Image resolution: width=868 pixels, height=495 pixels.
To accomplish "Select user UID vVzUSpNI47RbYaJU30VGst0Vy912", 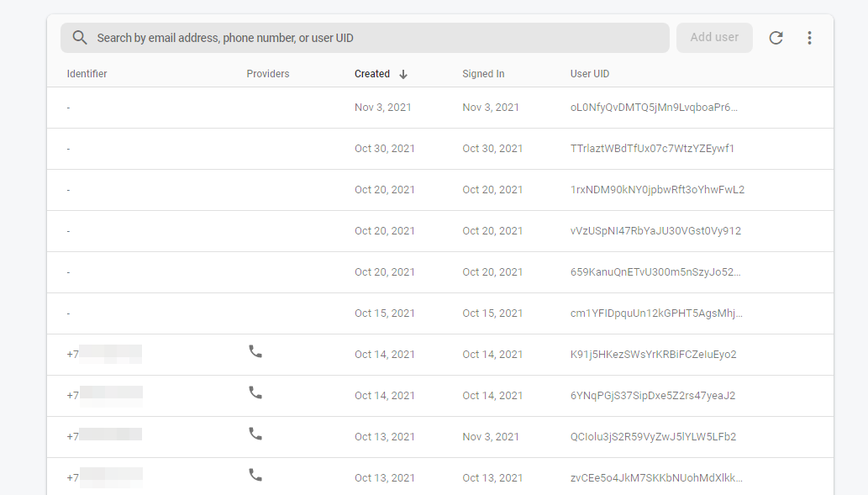I will 655,231.
